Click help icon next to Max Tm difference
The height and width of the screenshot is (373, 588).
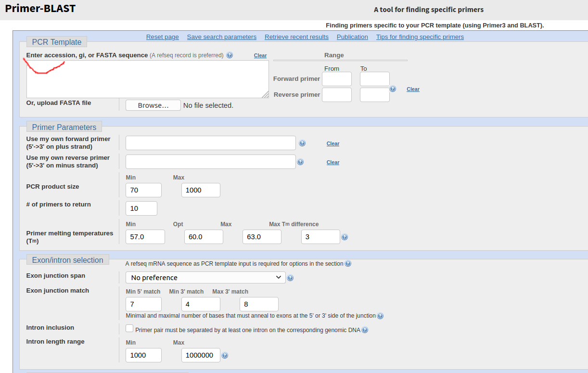pyautogui.click(x=345, y=237)
